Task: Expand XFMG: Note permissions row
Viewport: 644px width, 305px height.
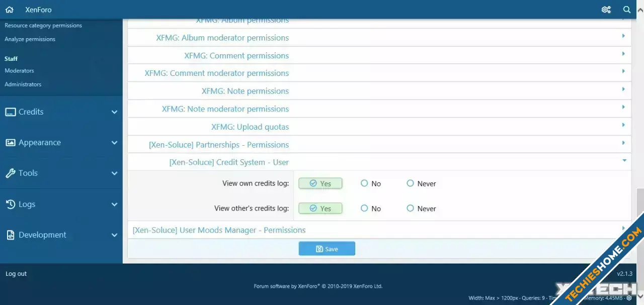Action: [379, 91]
